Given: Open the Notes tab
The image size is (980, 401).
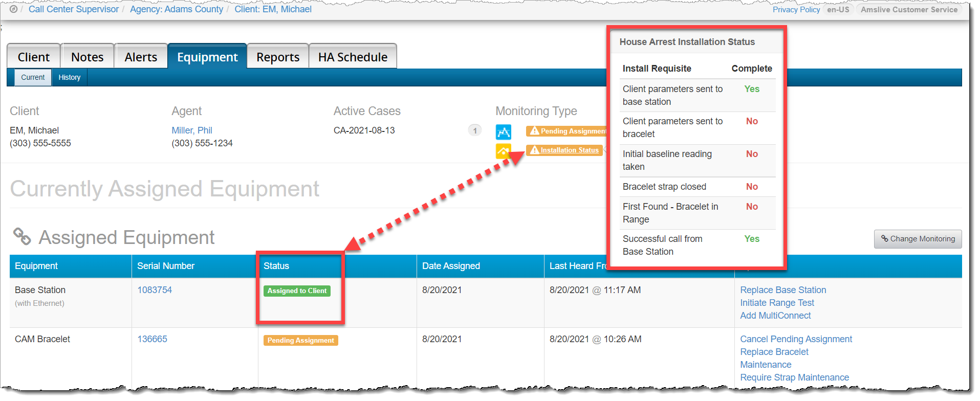Looking at the screenshot, I should click(x=87, y=57).
